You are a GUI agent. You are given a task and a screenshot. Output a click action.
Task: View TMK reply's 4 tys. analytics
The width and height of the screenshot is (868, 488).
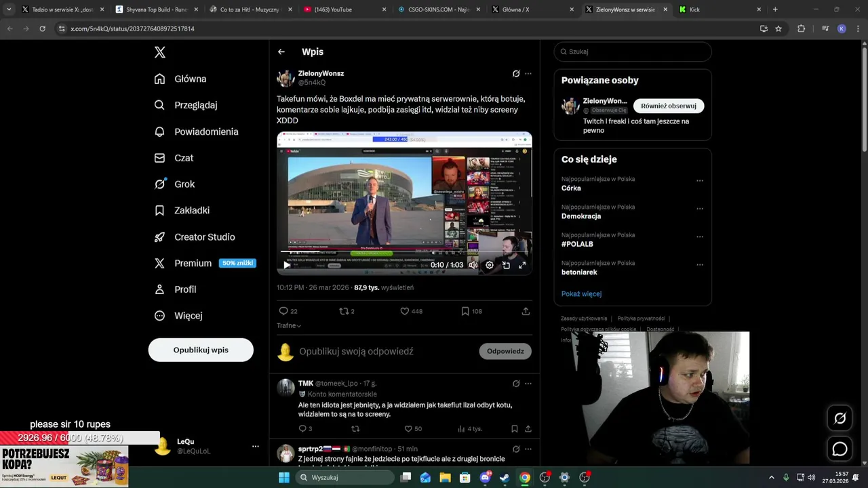470,428
